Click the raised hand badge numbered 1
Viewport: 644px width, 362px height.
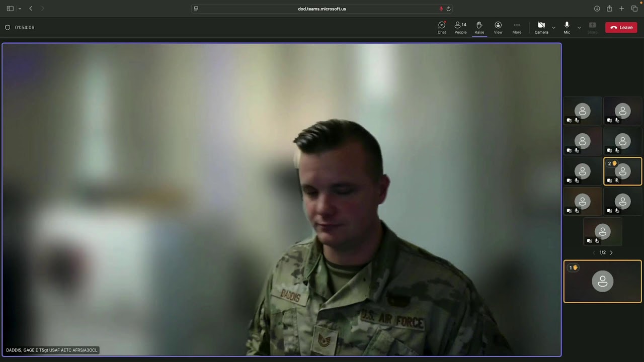pos(573,267)
